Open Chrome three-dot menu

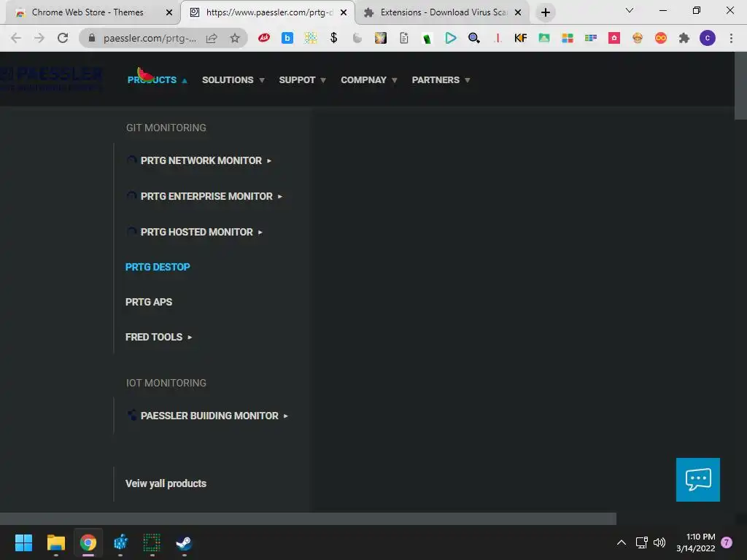pos(731,38)
